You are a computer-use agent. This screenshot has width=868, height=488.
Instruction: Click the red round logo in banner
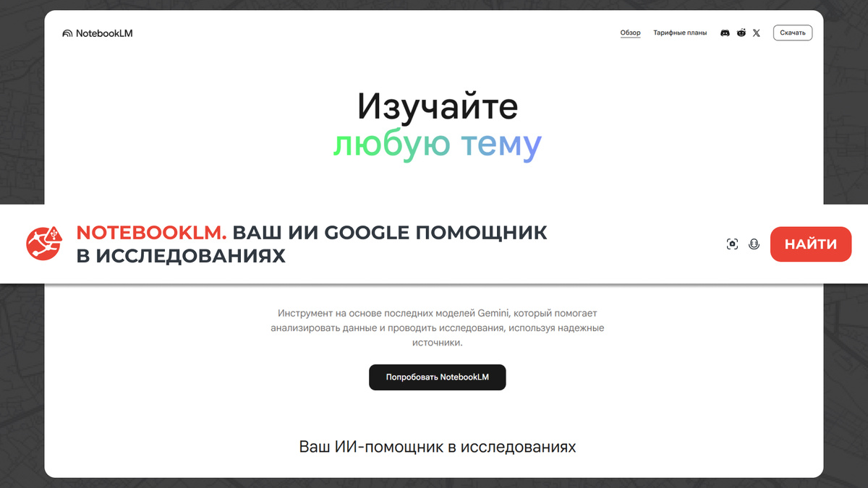(x=44, y=243)
